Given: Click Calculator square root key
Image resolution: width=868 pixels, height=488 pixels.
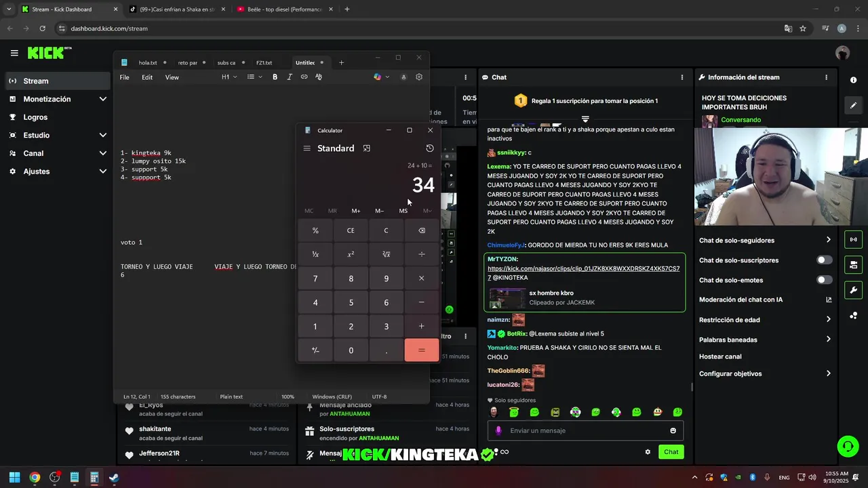Looking at the screenshot, I should click(386, 254).
